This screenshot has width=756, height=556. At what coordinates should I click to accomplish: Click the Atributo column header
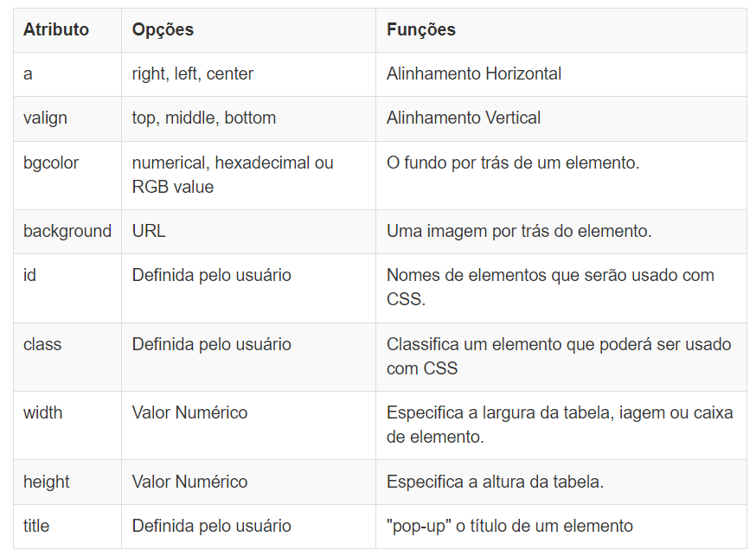pyautogui.click(x=56, y=29)
